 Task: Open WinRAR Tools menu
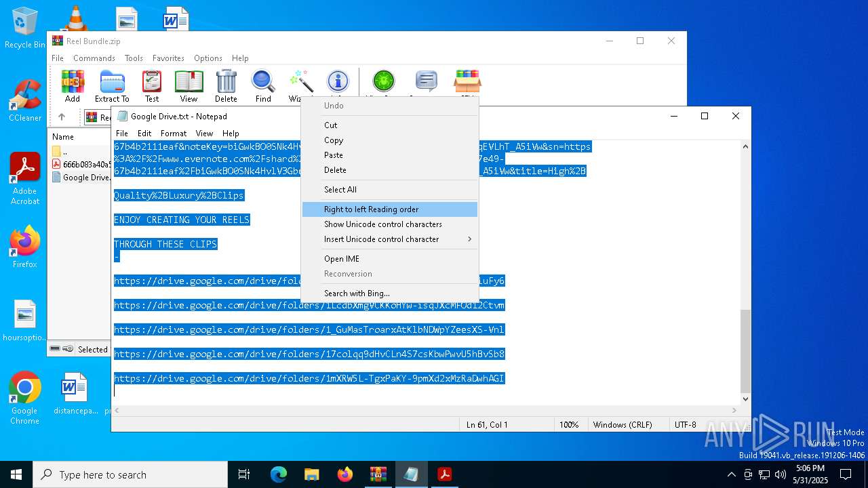(134, 58)
